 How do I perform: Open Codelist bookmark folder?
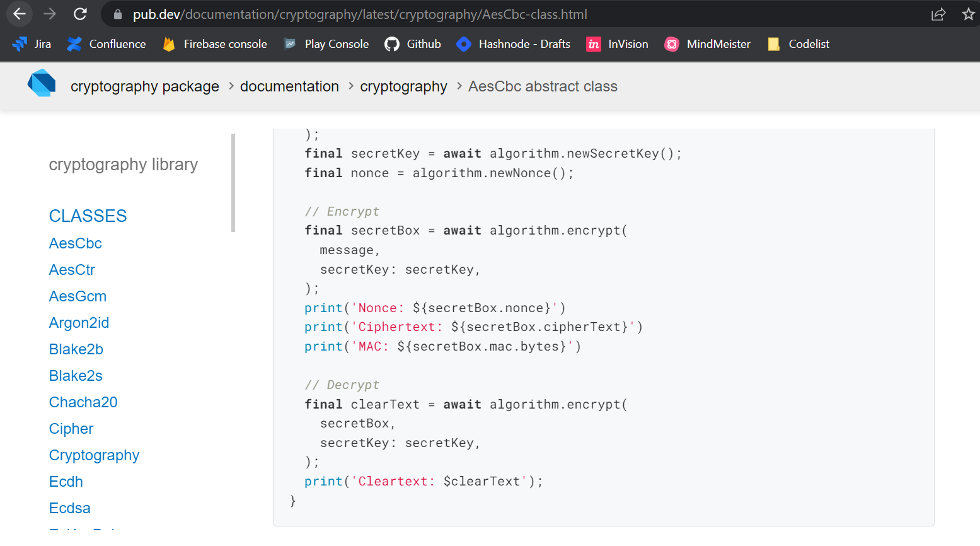pyautogui.click(x=798, y=44)
